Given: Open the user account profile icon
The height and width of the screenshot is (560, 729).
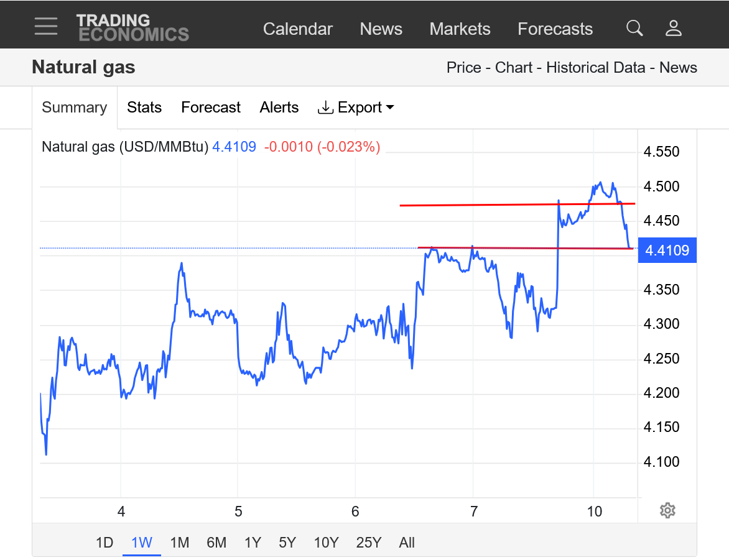Looking at the screenshot, I should 674,28.
